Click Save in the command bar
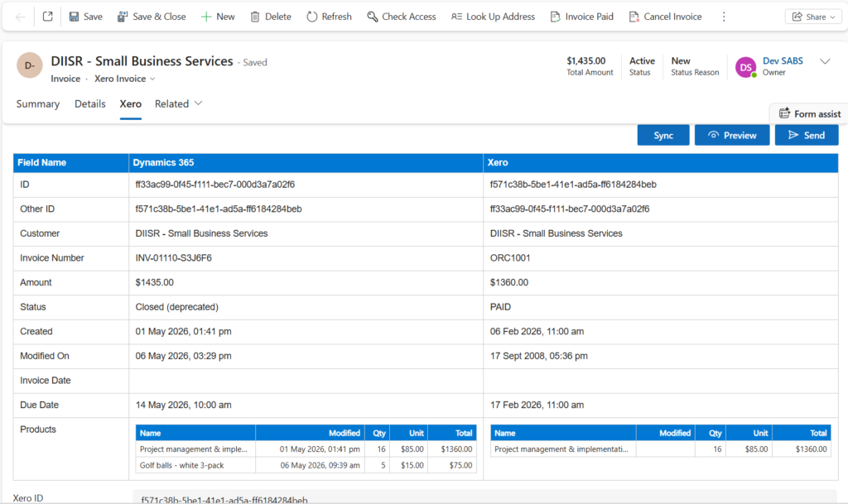Screen dimensions: 848x504 pyautogui.click(x=85, y=17)
